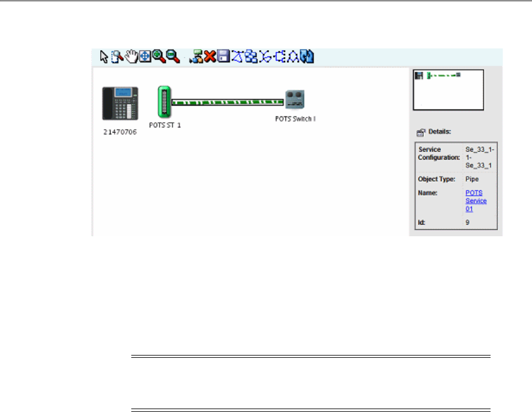Click the Details panel icon
Screen dimensions: 532x412
[x=421, y=133]
